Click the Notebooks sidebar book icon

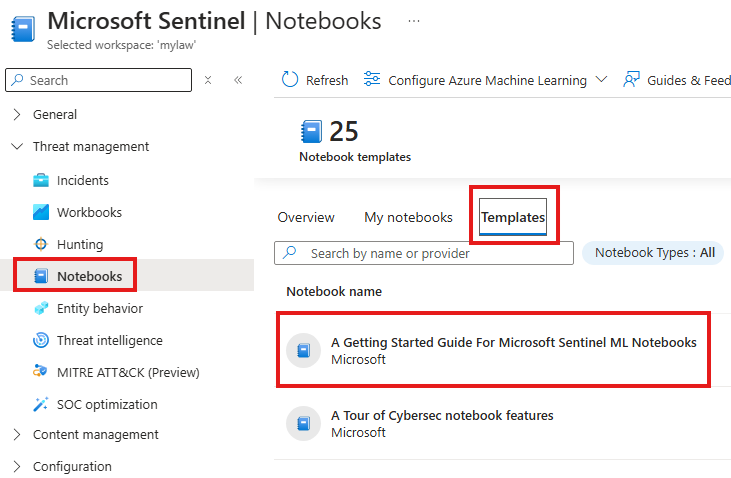coord(41,276)
